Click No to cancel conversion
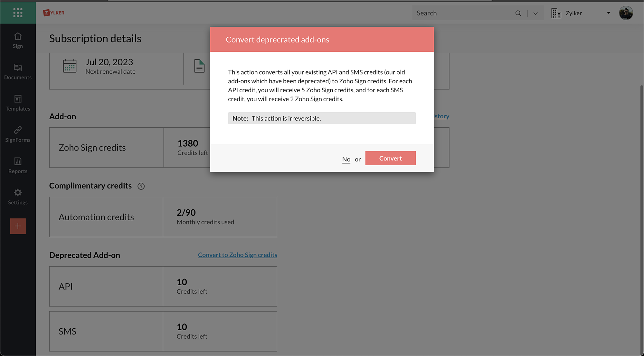644x356 pixels. (346, 159)
